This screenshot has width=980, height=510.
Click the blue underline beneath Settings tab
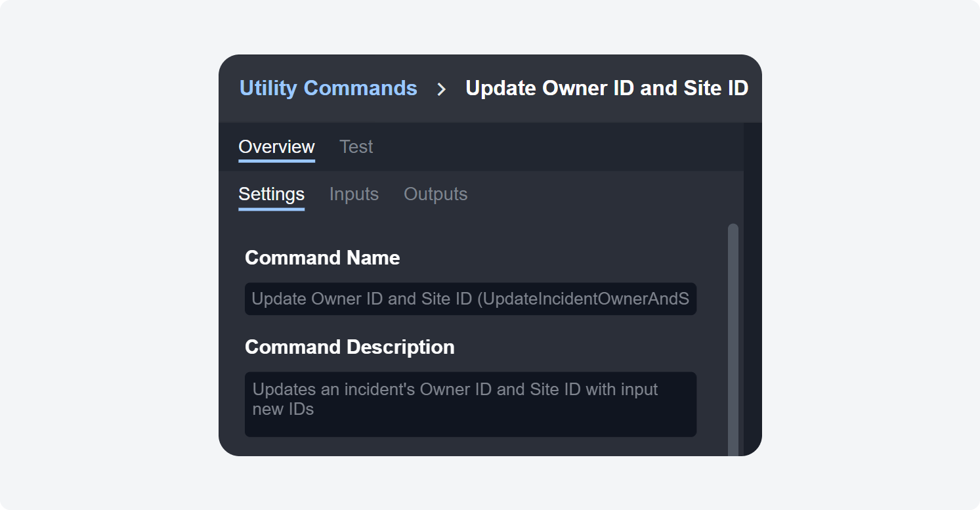tap(271, 209)
